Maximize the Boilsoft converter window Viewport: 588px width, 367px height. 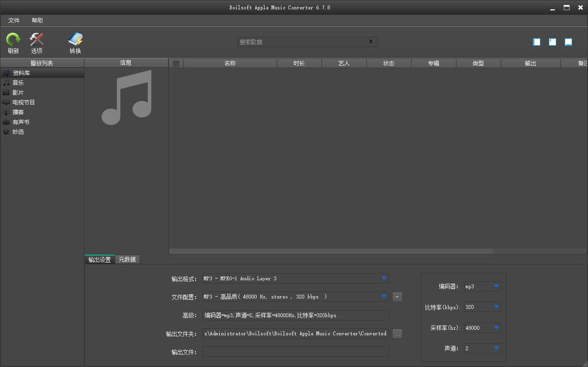567,7
